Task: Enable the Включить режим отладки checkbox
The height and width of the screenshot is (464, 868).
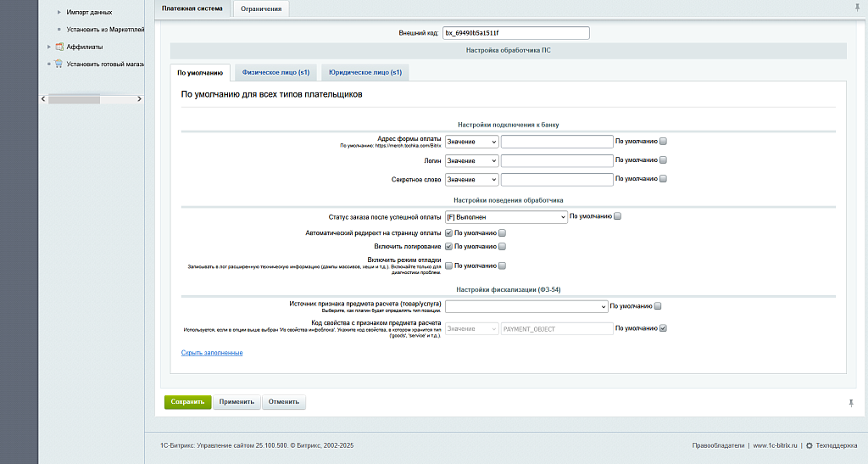Action: 449,266
